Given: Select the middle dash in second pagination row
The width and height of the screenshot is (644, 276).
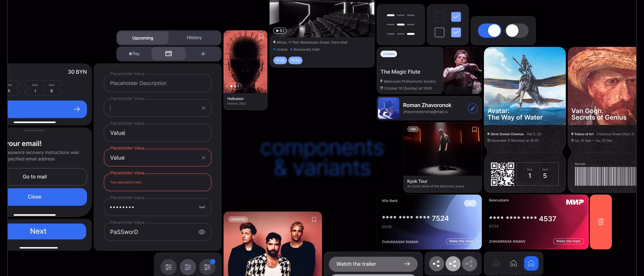Looking at the screenshot, I should point(401,24).
